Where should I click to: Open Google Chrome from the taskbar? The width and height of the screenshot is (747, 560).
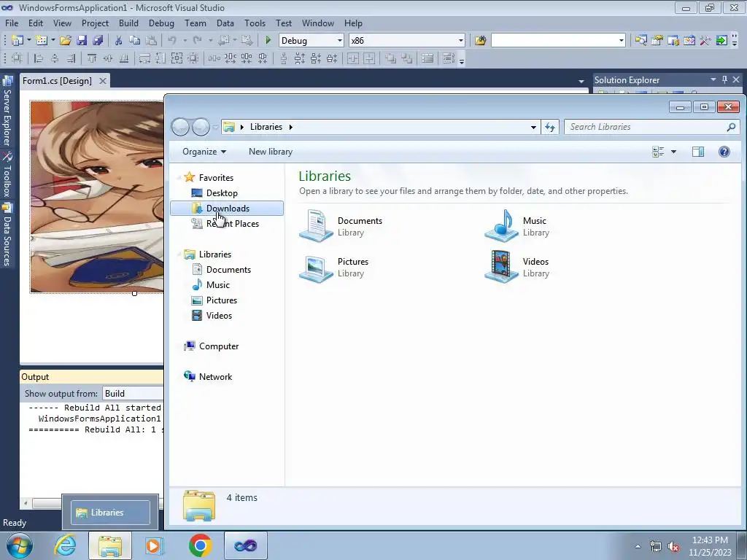click(x=200, y=545)
